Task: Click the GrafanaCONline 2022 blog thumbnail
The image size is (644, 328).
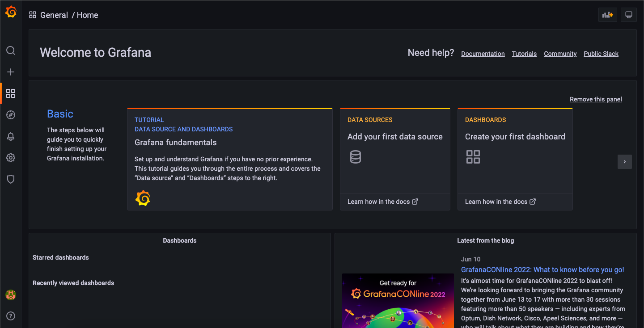Action: click(x=398, y=301)
